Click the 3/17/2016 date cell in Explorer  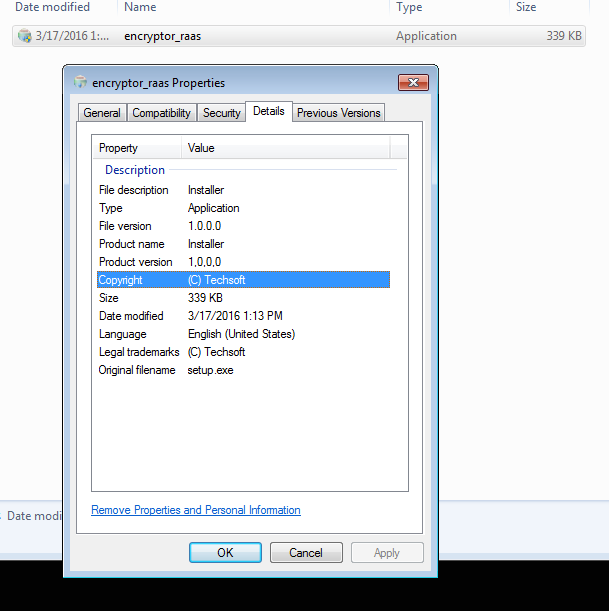72,36
